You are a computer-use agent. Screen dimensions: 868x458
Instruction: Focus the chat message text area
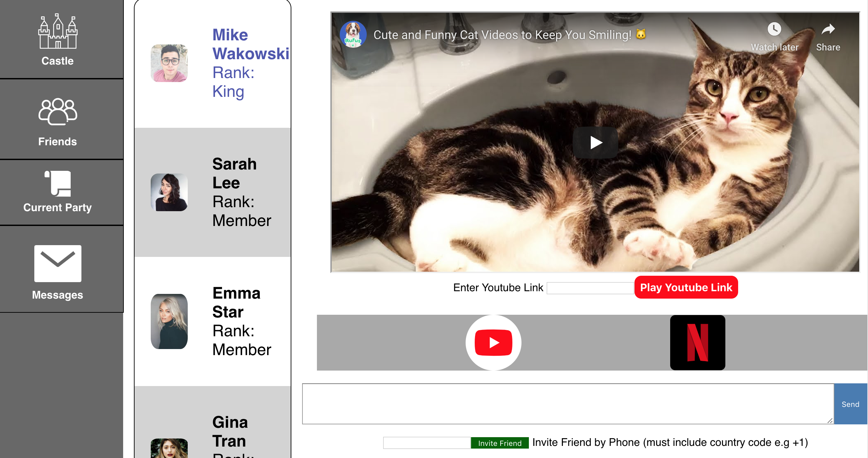pos(568,404)
